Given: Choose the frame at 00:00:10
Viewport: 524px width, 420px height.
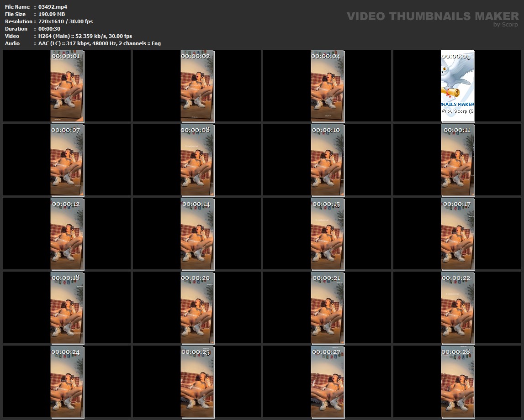Looking at the screenshot, I should 327,161.
